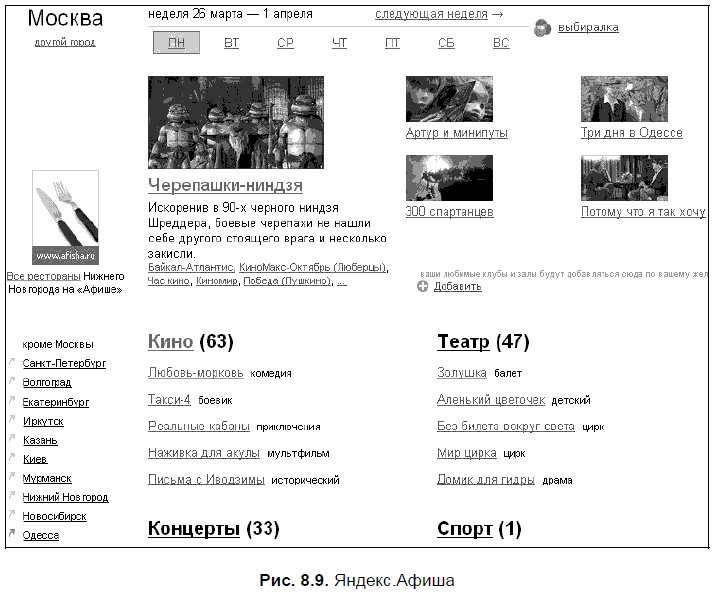This screenshot has width=715, height=592.
Task: Switch to the ЧТ day tab
Action: (x=339, y=43)
